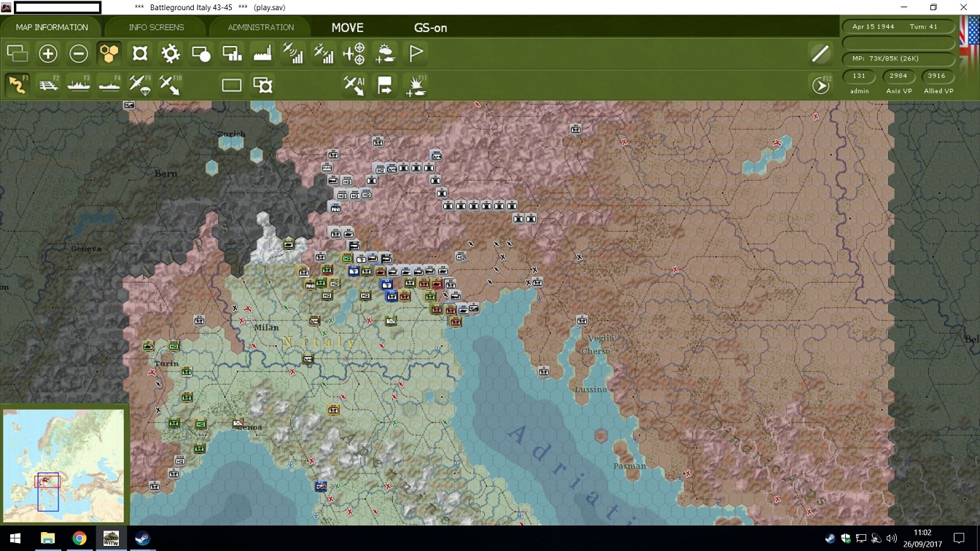Click the F11 explosion-and-tank icon

pos(416,85)
